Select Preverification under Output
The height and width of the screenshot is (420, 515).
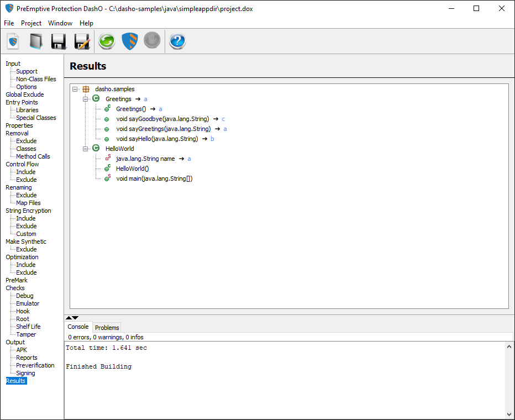[35, 365]
